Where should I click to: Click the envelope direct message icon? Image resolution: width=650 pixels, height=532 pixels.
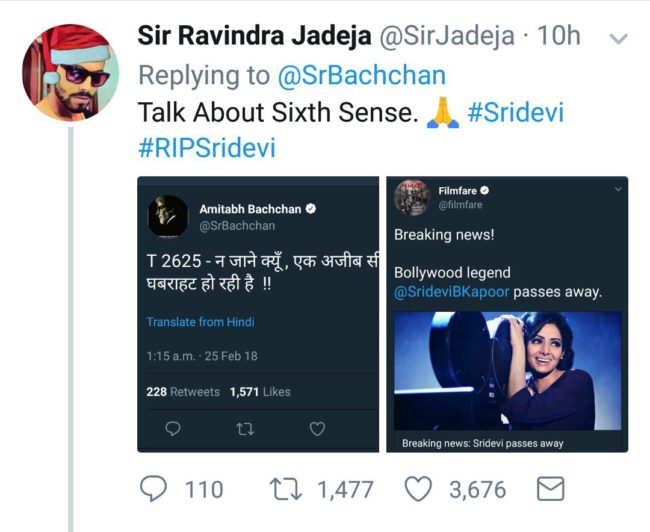tap(551, 490)
